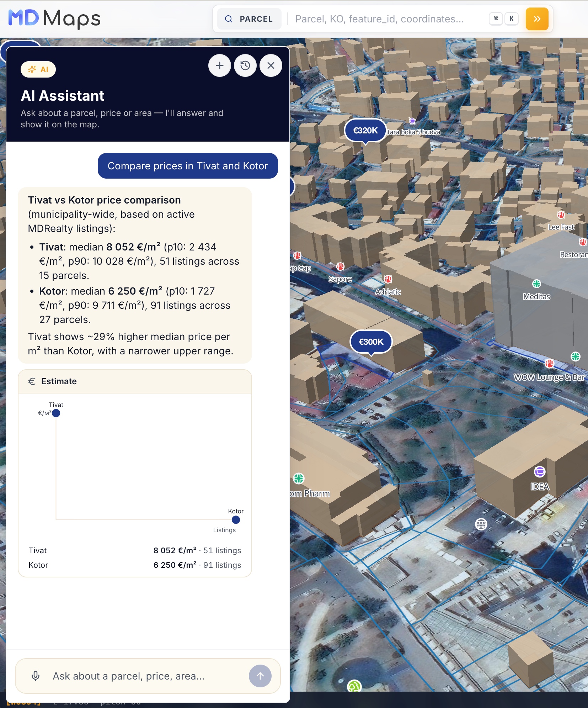
Task: Open the €320K listing price marker
Action: (365, 131)
